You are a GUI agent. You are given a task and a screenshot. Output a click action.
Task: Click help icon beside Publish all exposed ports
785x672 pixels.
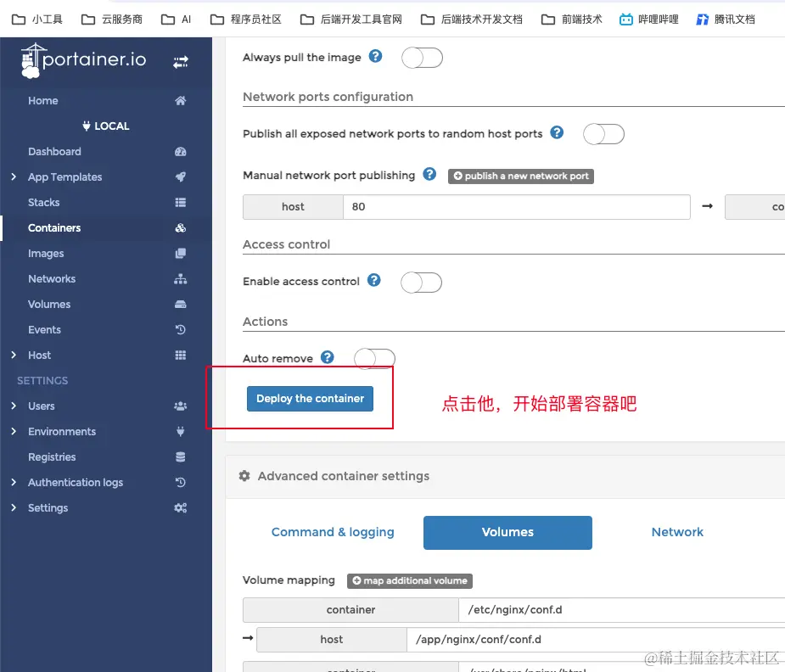point(557,132)
